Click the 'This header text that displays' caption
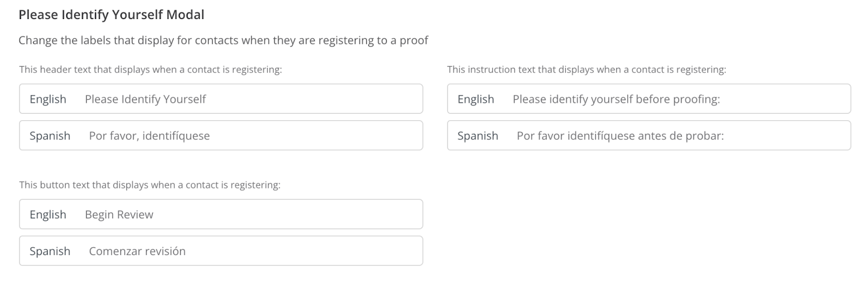 (150, 69)
